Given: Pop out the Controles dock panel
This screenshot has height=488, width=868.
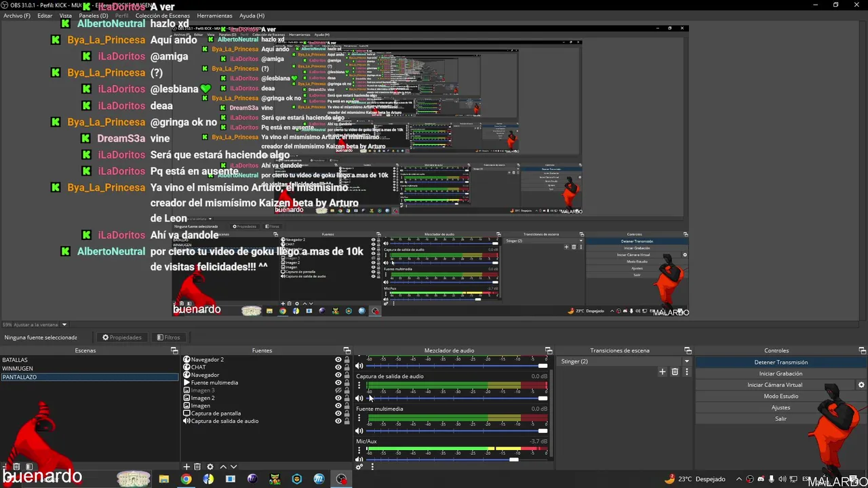Looking at the screenshot, I should 862,350.
